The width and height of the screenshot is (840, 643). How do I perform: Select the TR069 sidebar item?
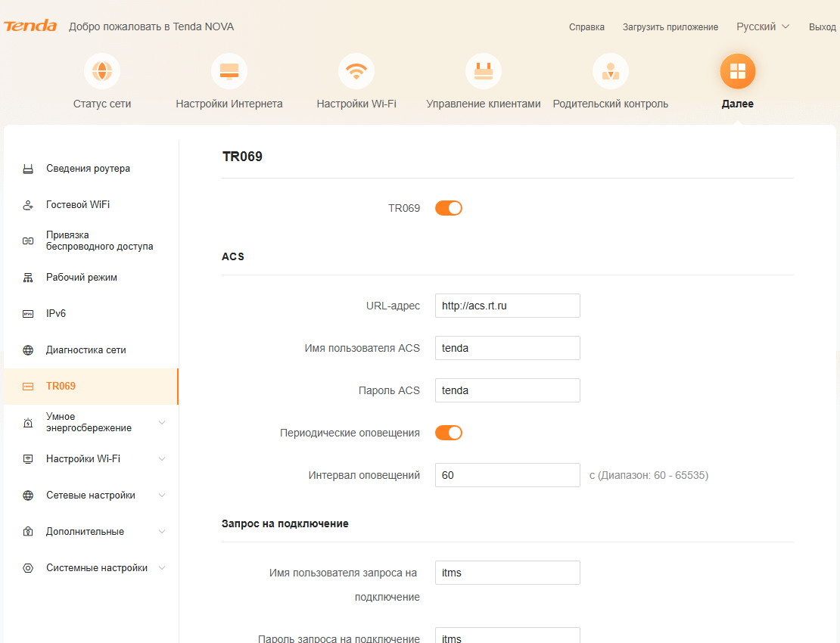tap(91, 387)
